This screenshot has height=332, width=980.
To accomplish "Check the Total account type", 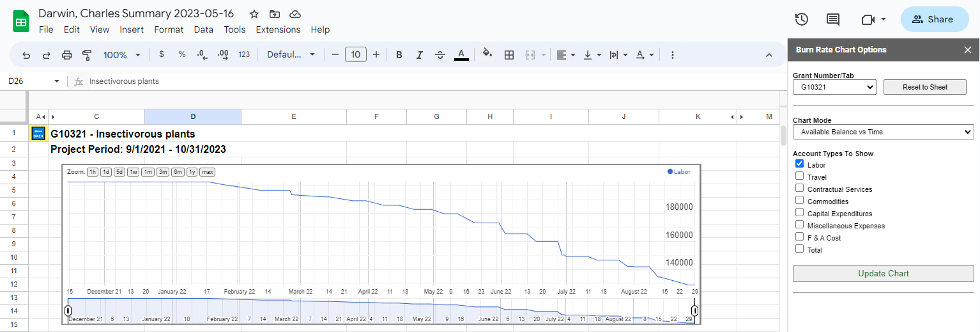I will coord(799,249).
